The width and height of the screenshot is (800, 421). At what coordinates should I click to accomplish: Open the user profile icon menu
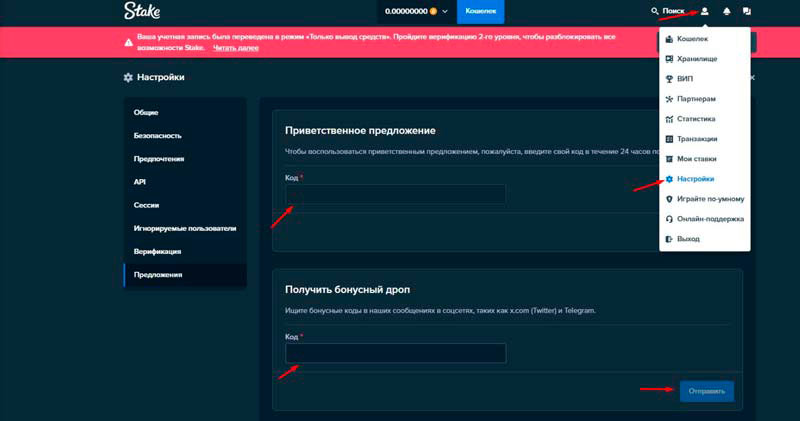pyautogui.click(x=704, y=12)
